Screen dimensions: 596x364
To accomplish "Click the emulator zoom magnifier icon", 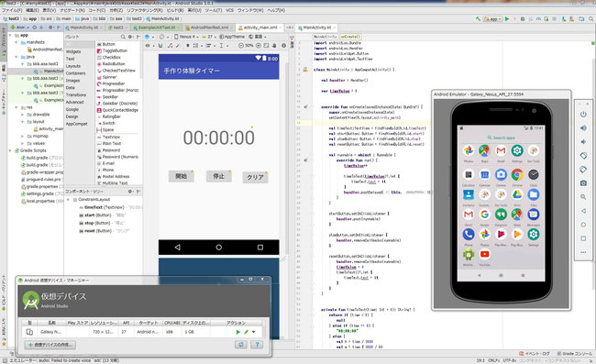I will pyautogui.click(x=583, y=197).
